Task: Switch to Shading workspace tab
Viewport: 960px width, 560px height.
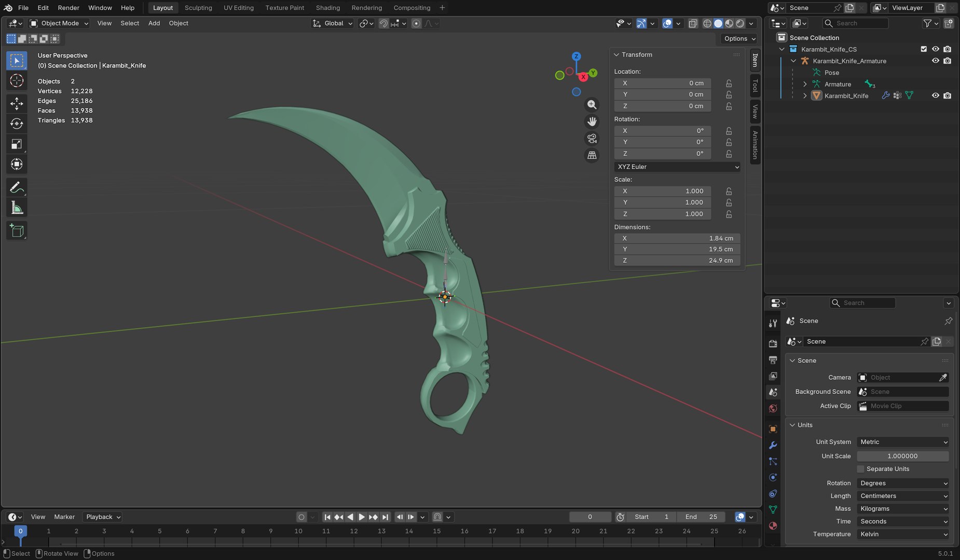Action: click(328, 8)
